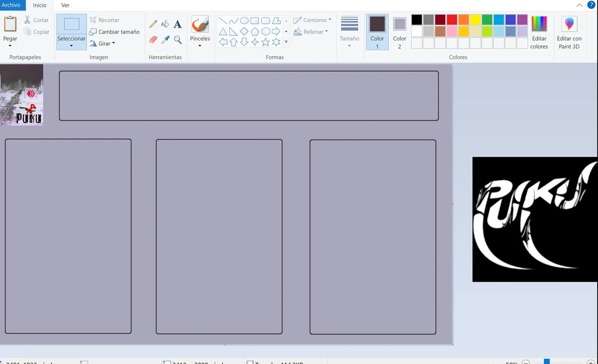
Task: Click the Seleccionar rectangle selection icon
Action: (71, 24)
